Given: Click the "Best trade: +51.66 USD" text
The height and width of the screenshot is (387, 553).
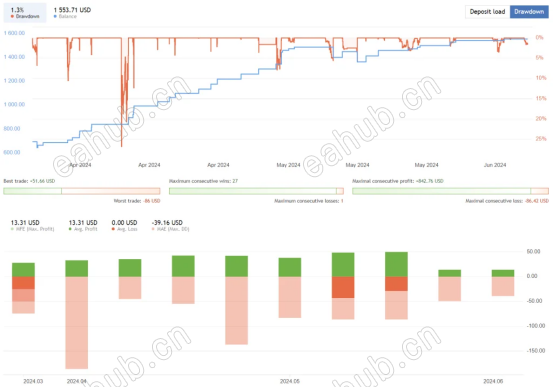Looking at the screenshot, I should [x=29, y=181].
